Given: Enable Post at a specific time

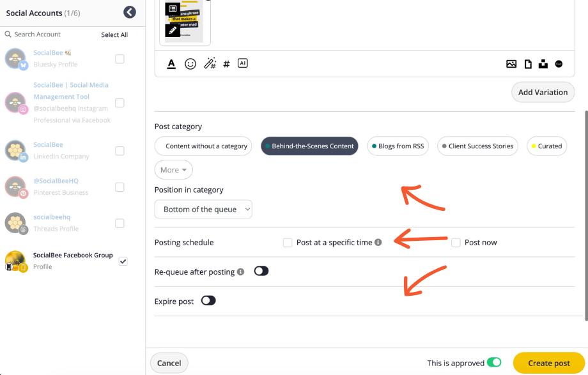Looking at the screenshot, I should pos(288,243).
